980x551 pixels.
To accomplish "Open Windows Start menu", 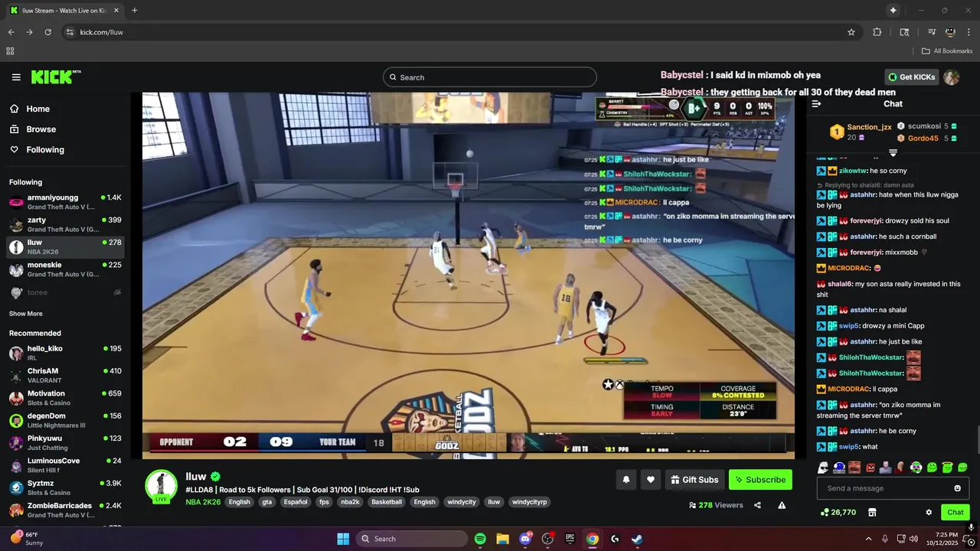I will coord(343,539).
